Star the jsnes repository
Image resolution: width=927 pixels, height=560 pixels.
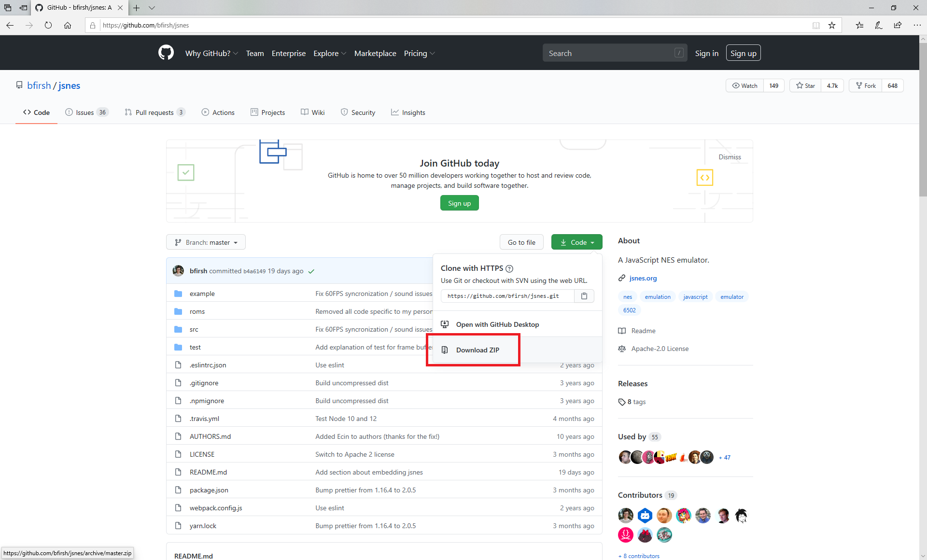805,85
